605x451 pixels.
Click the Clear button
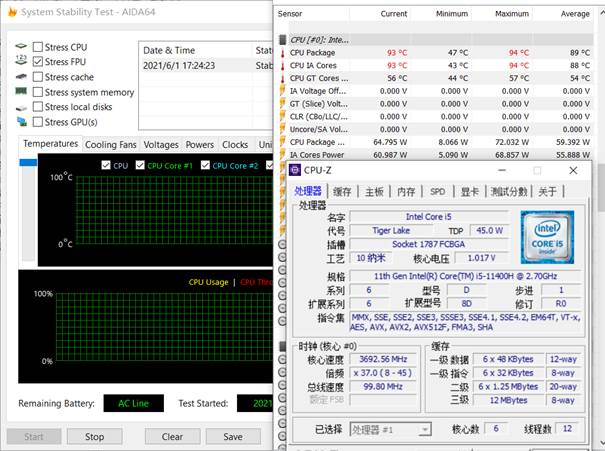pyautogui.click(x=172, y=437)
